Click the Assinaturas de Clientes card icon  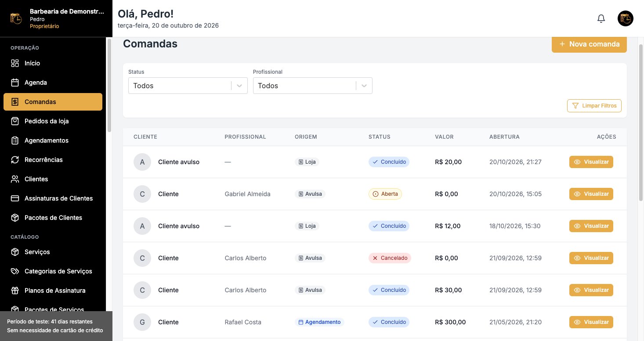pyautogui.click(x=15, y=198)
